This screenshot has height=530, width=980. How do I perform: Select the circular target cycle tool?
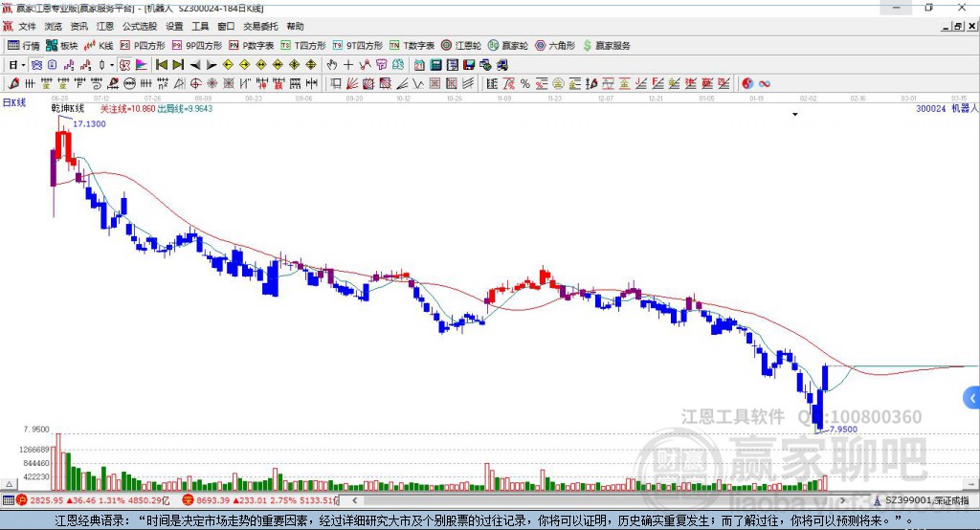(195, 84)
